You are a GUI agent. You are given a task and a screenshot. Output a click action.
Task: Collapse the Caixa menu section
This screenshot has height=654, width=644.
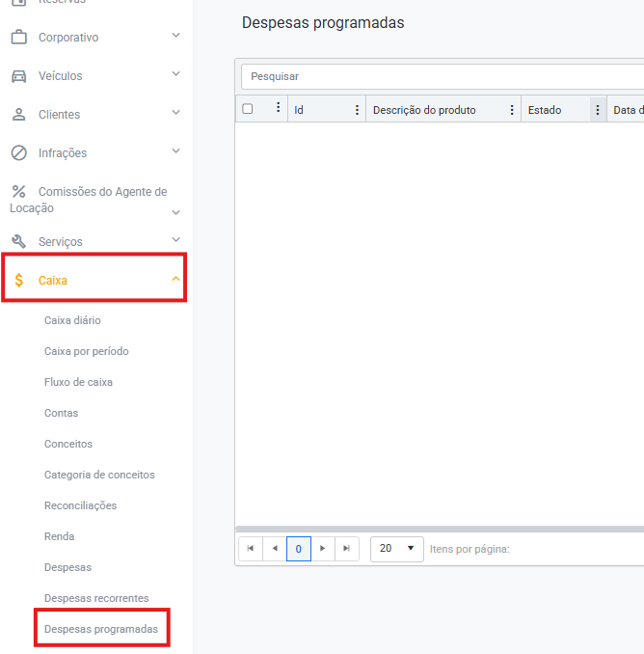(x=175, y=280)
